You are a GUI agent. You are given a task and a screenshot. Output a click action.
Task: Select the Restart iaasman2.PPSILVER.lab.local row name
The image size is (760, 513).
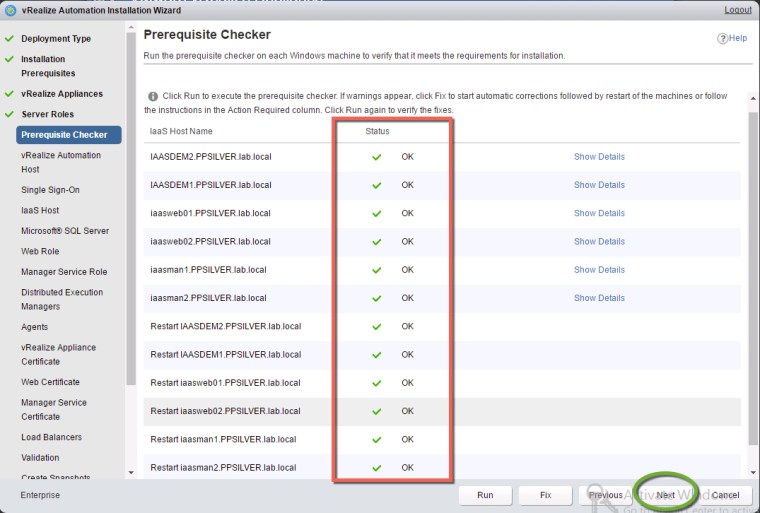click(x=223, y=467)
